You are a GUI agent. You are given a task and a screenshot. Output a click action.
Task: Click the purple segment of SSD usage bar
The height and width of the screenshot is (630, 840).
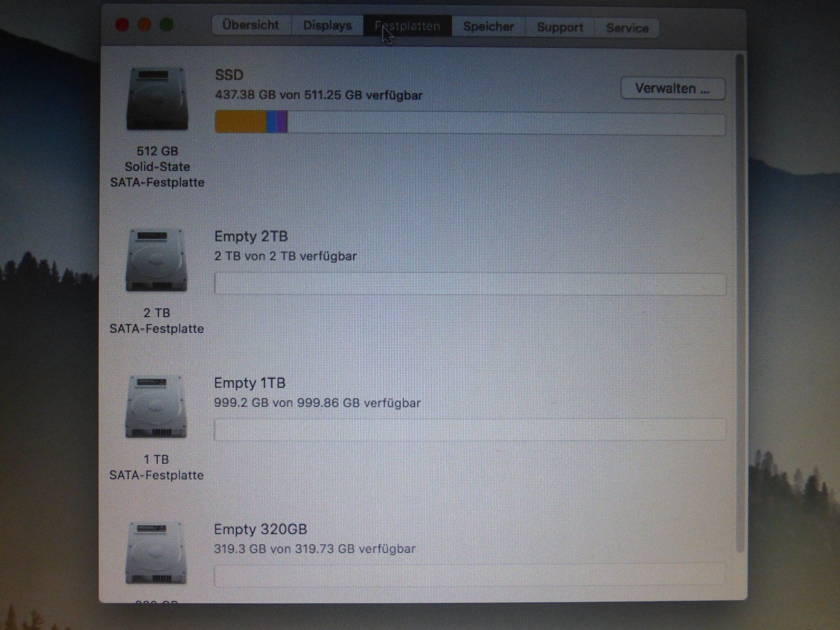282,122
